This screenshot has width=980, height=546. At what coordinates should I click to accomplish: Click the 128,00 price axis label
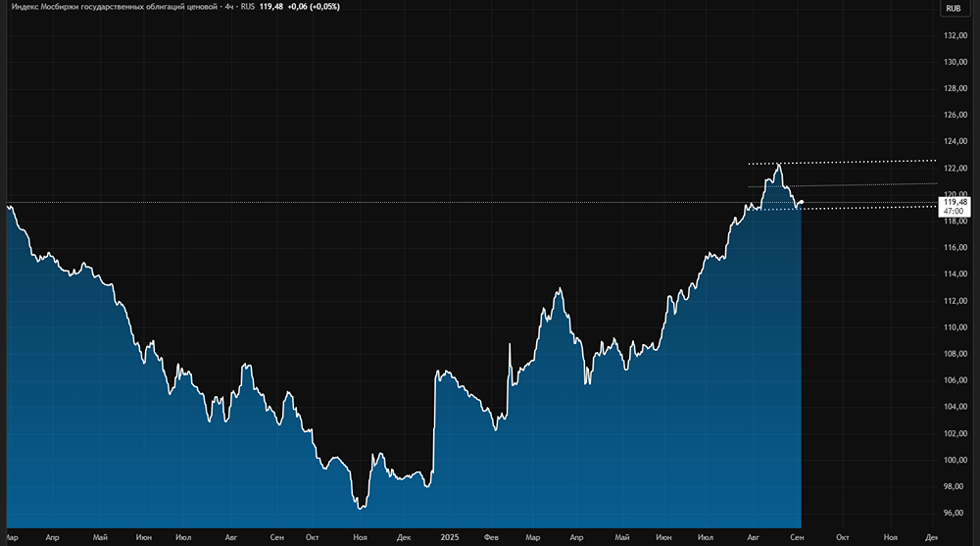pyautogui.click(x=955, y=88)
